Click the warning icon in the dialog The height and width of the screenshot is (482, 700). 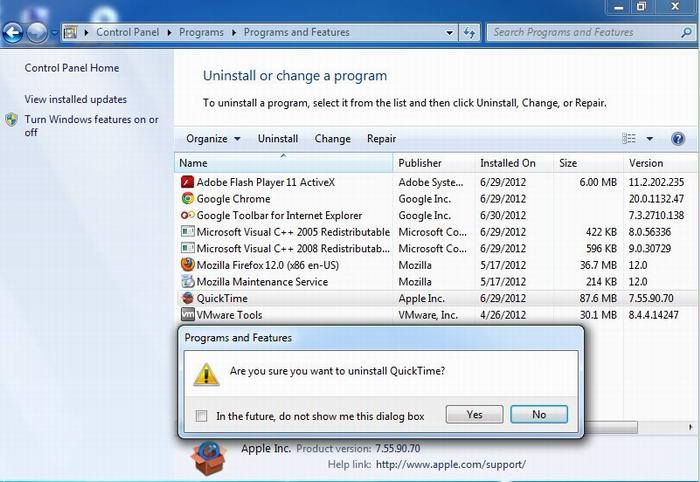206,374
